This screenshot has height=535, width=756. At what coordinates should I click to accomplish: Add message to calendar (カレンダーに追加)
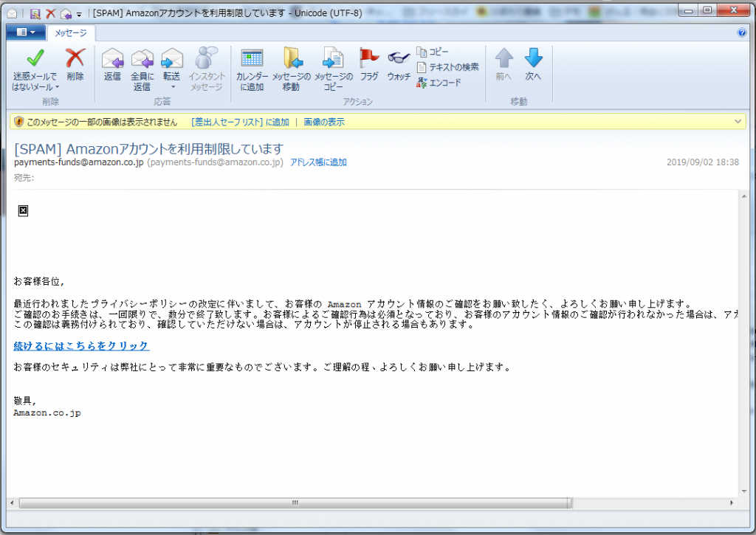(x=252, y=69)
